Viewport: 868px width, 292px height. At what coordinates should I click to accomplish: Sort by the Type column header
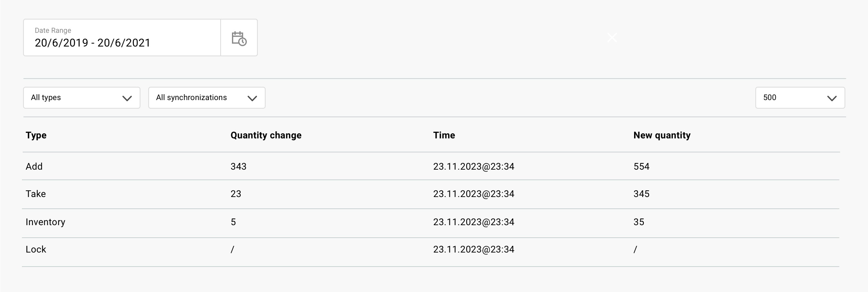36,135
